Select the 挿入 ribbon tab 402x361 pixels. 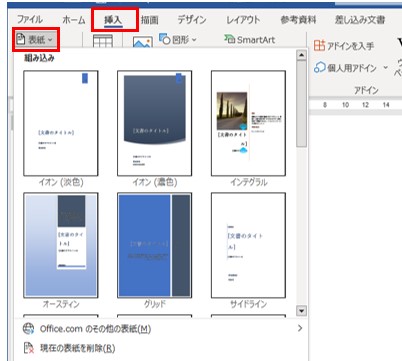(x=114, y=20)
